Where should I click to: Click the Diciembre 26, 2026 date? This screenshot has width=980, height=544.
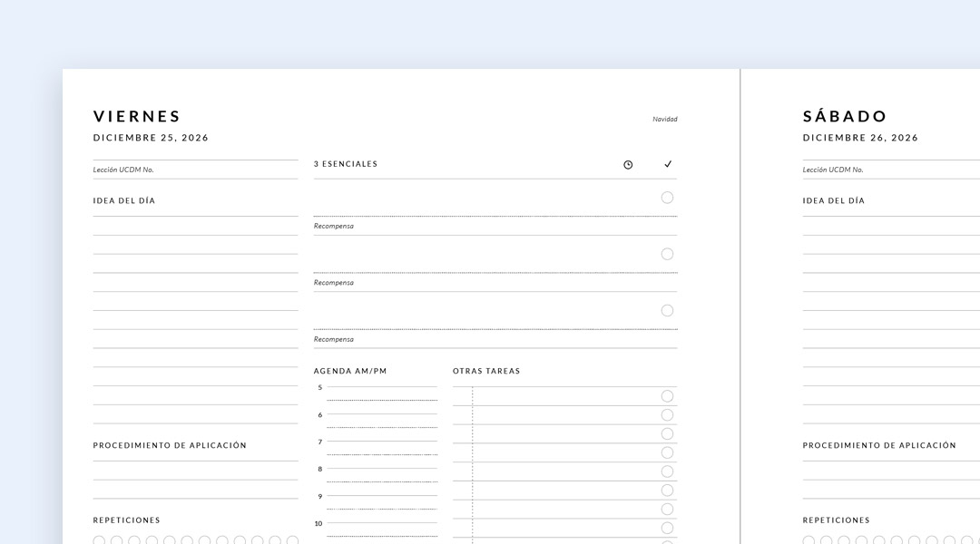click(860, 138)
